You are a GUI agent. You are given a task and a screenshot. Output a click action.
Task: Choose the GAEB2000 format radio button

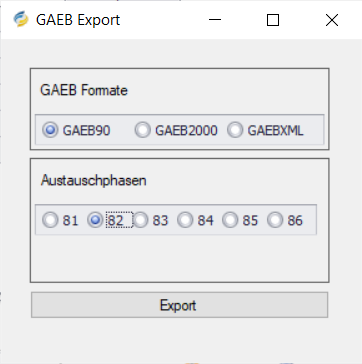pyautogui.click(x=176, y=130)
